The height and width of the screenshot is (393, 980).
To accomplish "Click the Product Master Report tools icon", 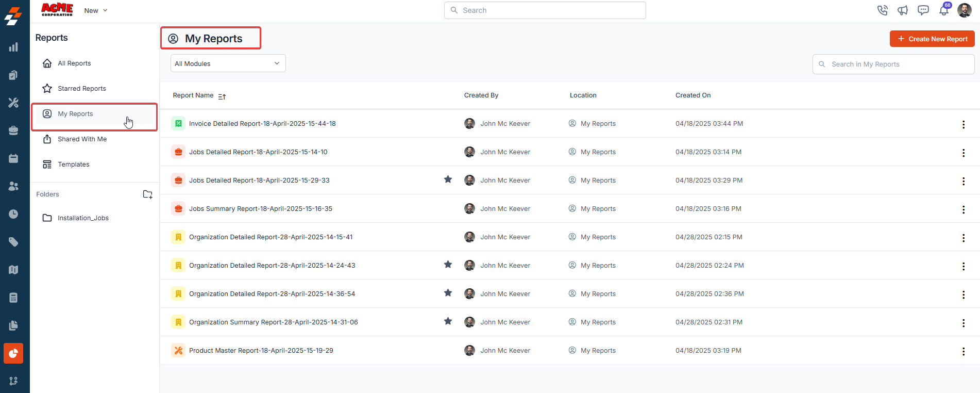I will 178,350.
